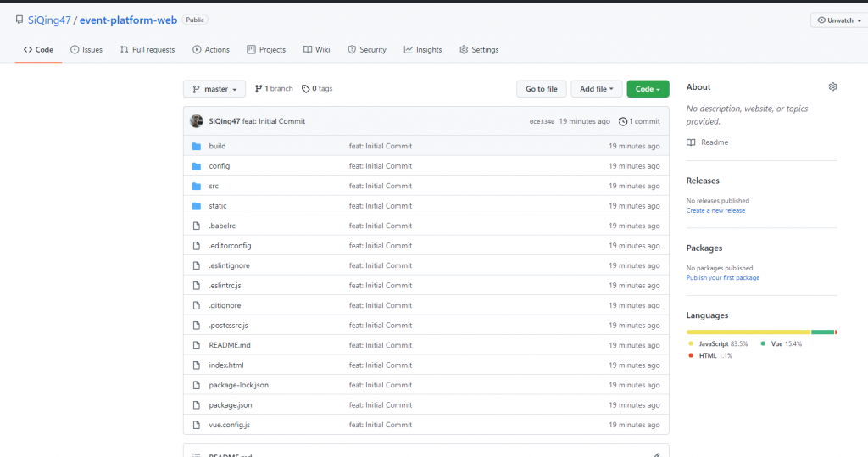Click the README list outline icon at bottom
The width and height of the screenshot is (868, 457).
[x=197, y=454]
